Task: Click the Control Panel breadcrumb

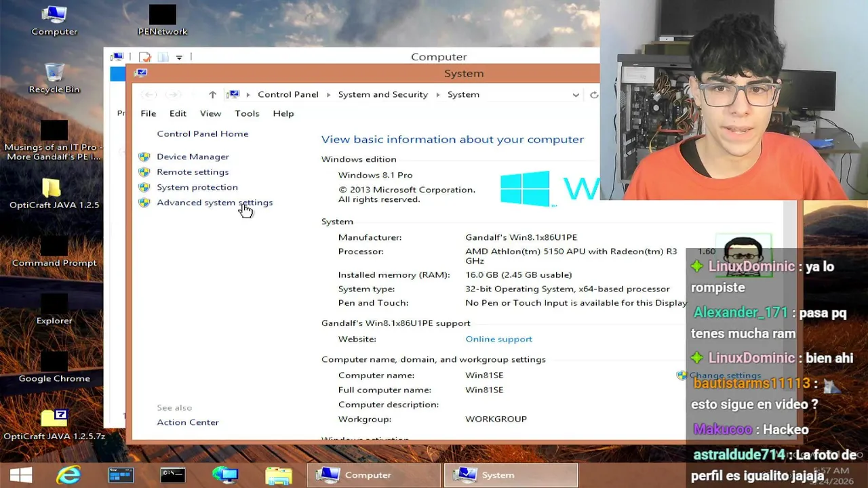Action: (x=288, y=95)
